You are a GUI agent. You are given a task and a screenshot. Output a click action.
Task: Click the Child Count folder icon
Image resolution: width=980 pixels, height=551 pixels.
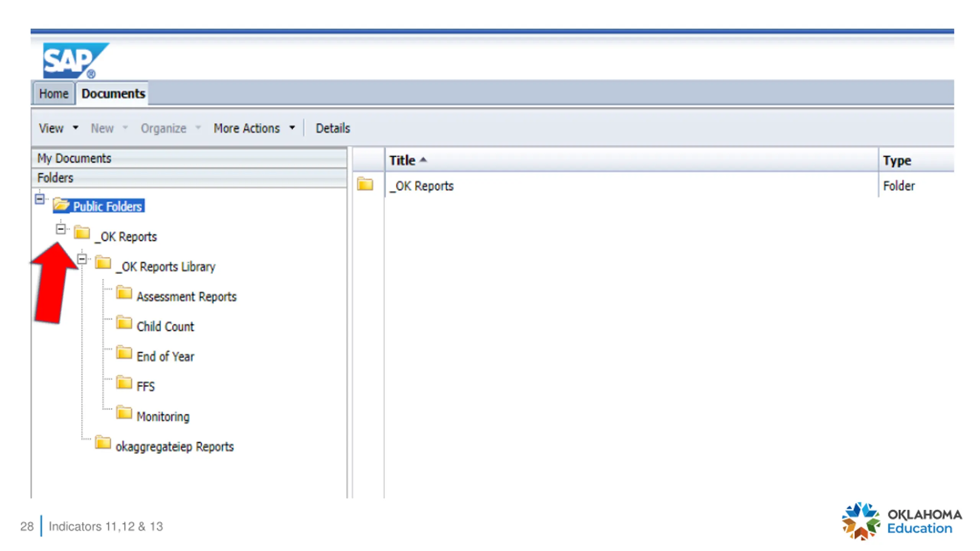coord(124,322)
